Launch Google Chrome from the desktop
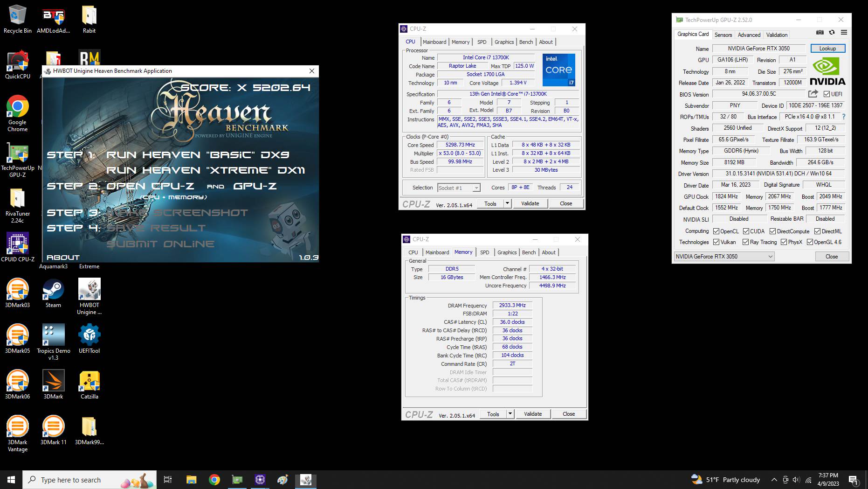868x489 pixels. (18, 113)
